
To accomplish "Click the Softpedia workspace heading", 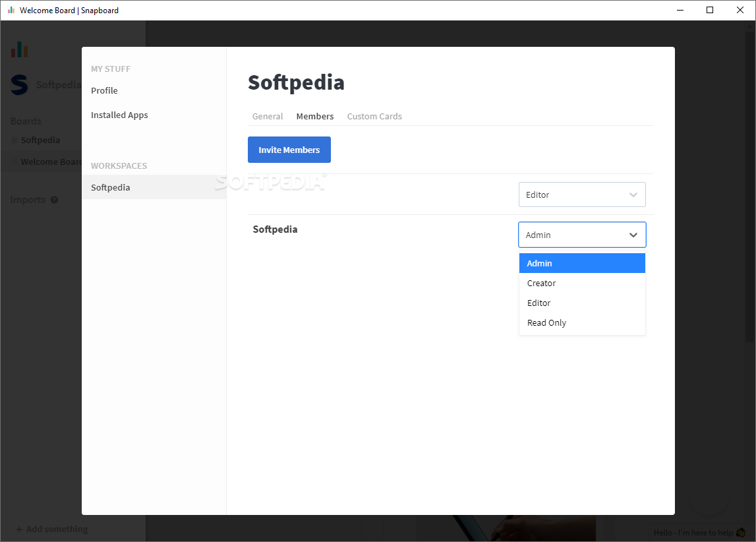I will click(296, 82).
